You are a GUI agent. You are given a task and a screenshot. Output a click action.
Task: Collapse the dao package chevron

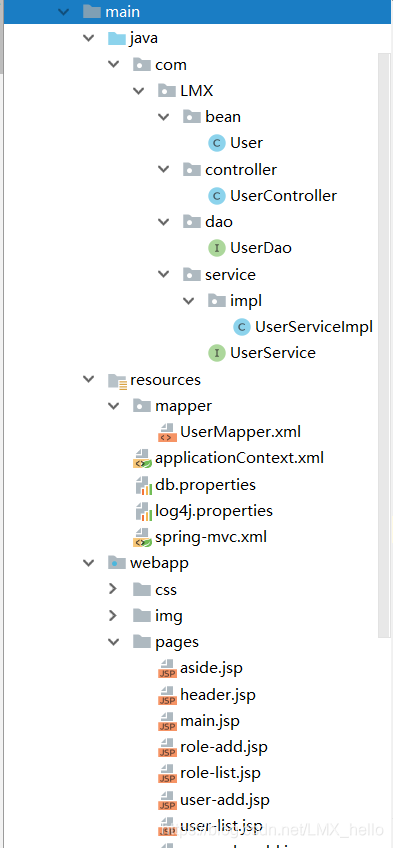[164, 222]
